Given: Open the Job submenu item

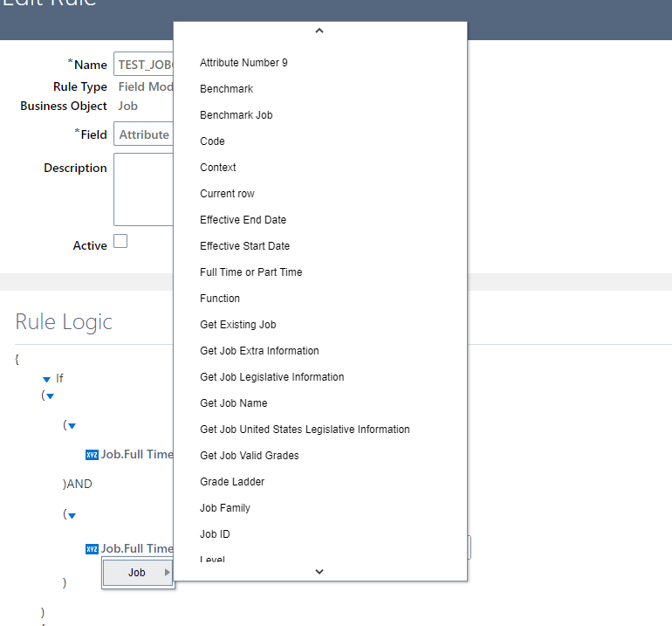Looking at the screenshot, I should [138, 573].
